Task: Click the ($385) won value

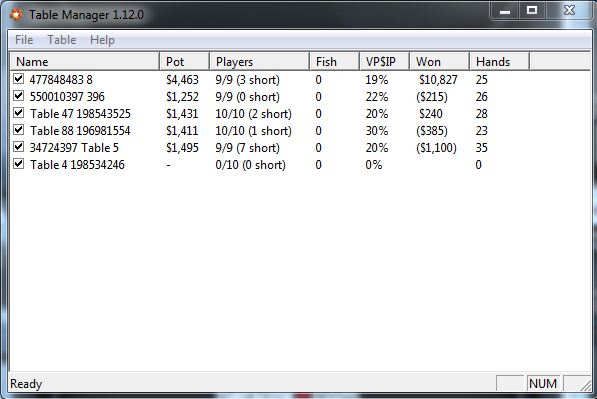Action: coord(432,131)
